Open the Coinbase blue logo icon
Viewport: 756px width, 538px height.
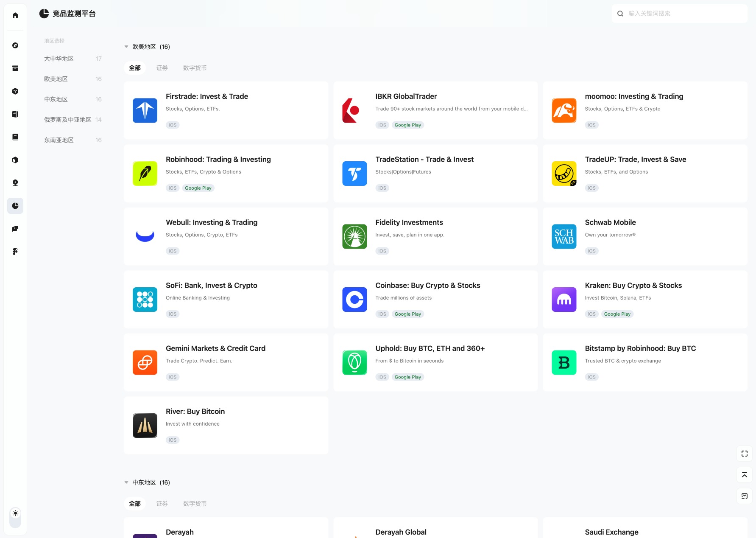coord(354,300)
